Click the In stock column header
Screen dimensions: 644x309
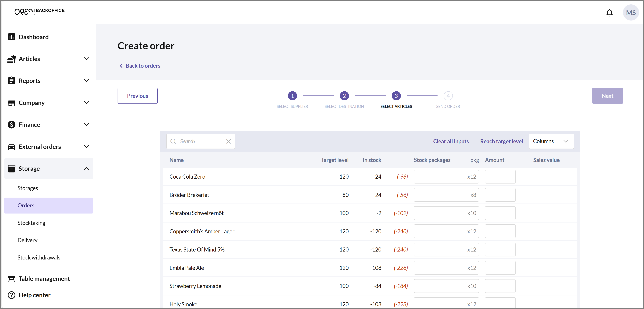pos(372,160)
